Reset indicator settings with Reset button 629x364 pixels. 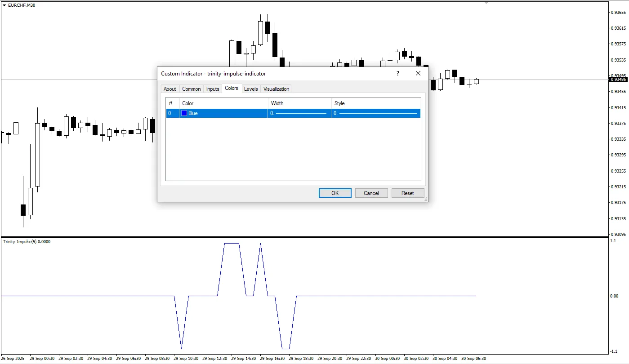click(407, 193)
